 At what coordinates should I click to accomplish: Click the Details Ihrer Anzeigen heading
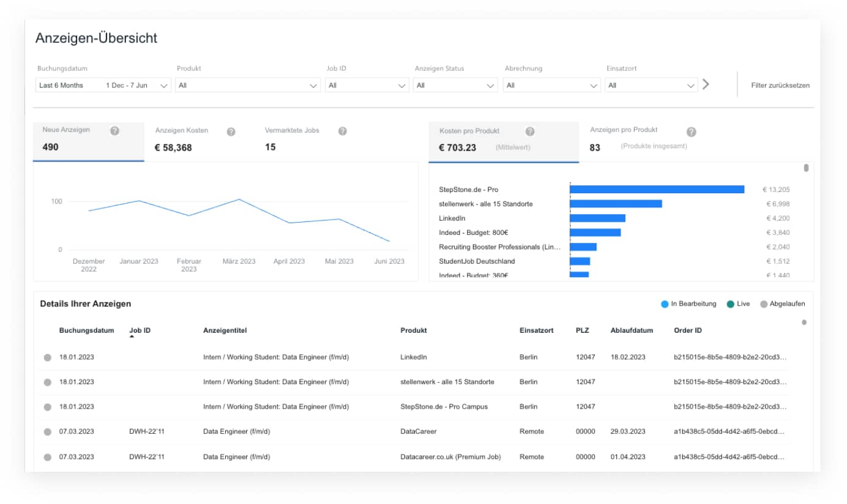(86, 304)
